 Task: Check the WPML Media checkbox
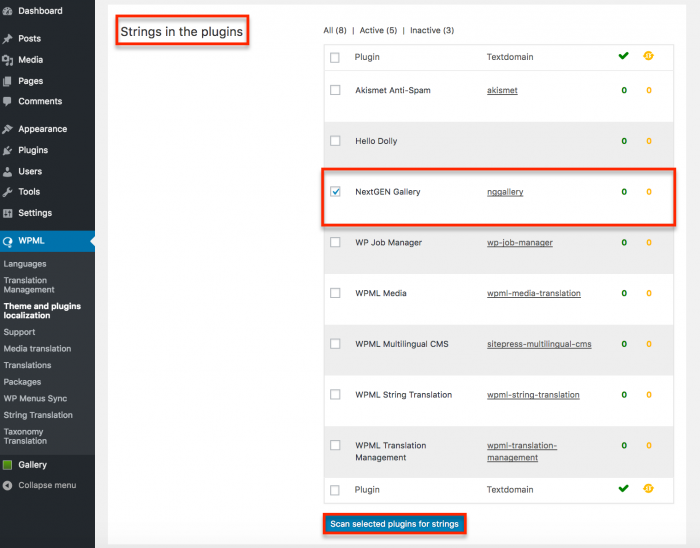(x=335, y=293)
